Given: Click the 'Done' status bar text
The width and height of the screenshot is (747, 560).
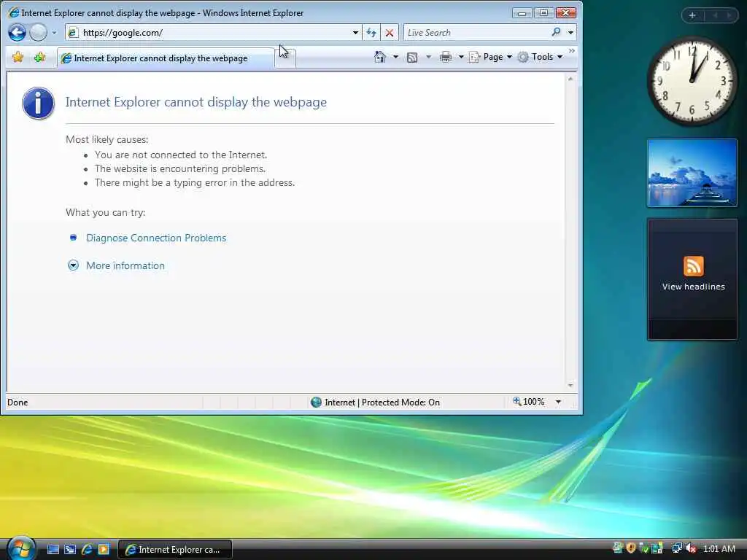Looking at the screenshot, I should [18, 402].
